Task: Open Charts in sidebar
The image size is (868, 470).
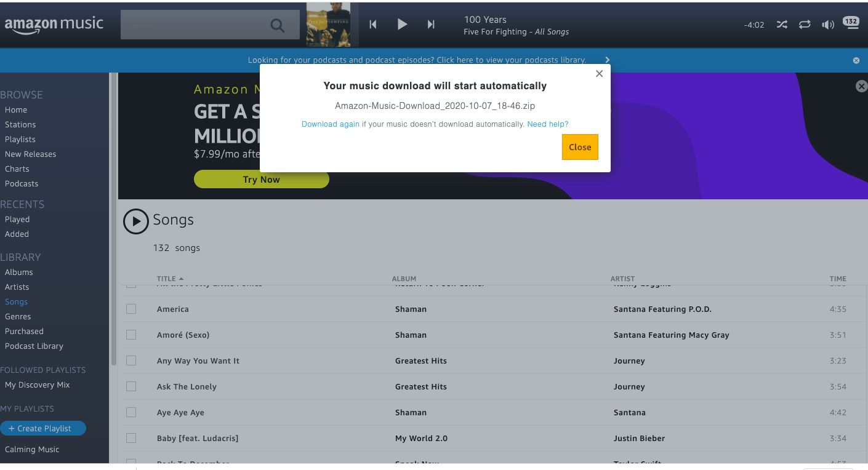Action: (17, 169)
